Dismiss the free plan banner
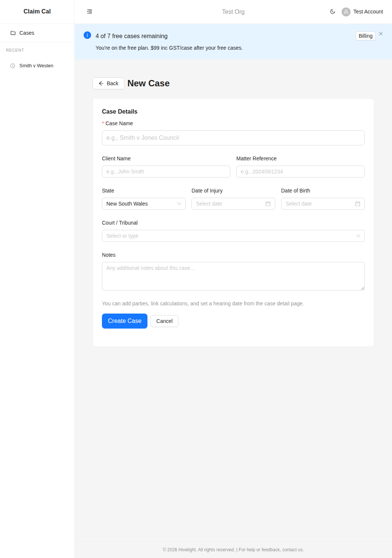The width and height of the screenshot is (392, 558). point(381,34)
